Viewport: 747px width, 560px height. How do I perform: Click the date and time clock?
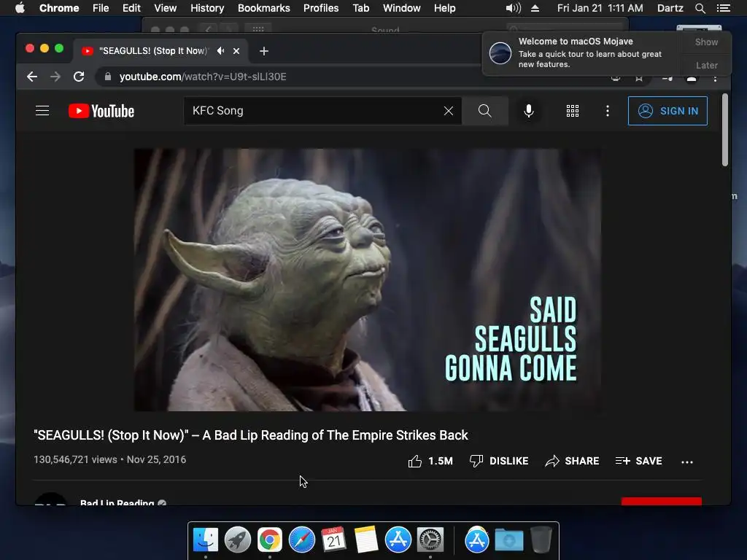click(600, 8)
